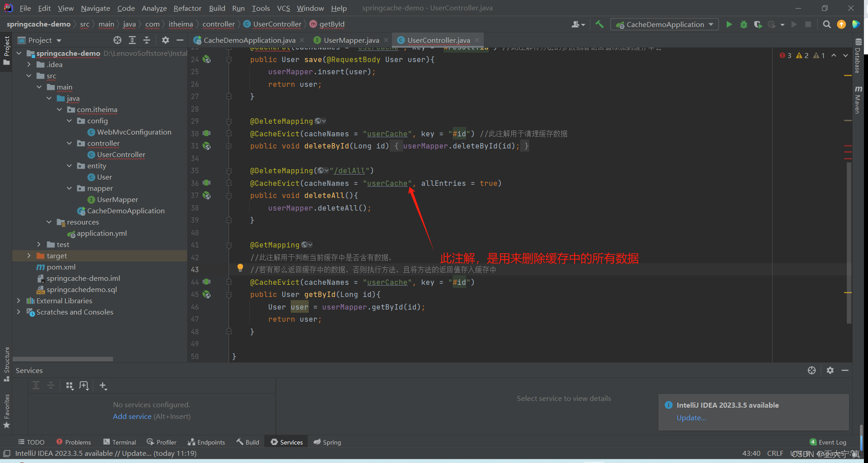This screenshot has width=868, height=463.
Task: Run with coverage from the shield icon
Action: pyautogui.click(x=758, y=24)
